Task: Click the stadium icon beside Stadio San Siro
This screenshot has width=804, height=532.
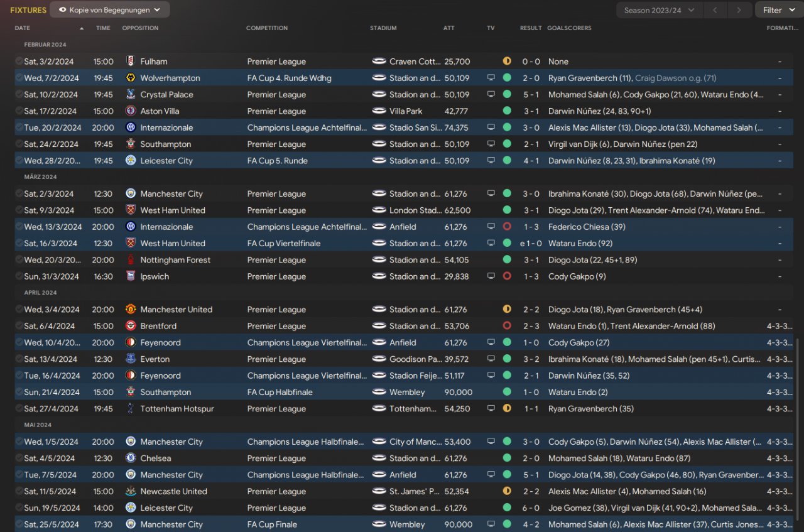Action: pyautogui.click(x=379, y=128)
